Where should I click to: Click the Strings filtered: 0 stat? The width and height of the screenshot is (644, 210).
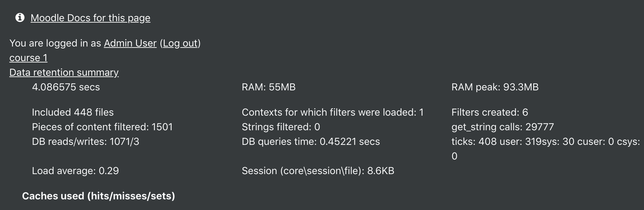281,127
